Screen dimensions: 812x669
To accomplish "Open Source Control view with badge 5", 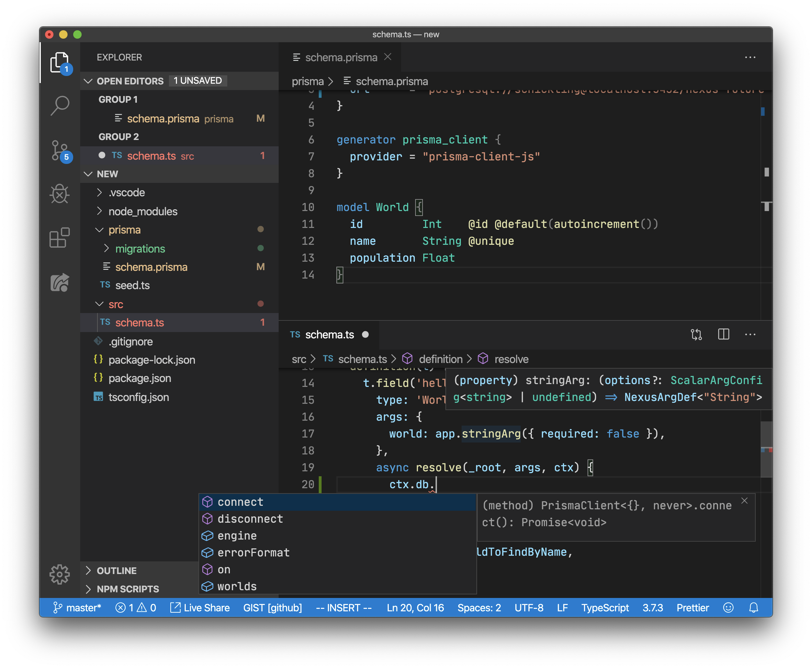I will point(60,151).
